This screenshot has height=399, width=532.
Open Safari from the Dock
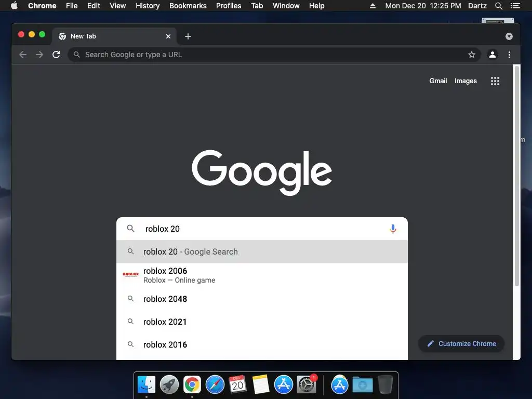[x=215, y=385]
